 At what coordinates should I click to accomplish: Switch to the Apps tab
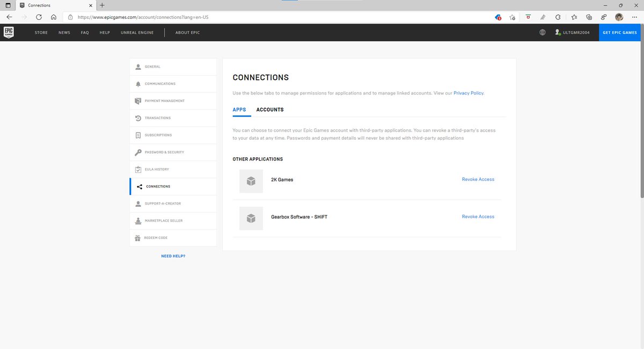239,110
